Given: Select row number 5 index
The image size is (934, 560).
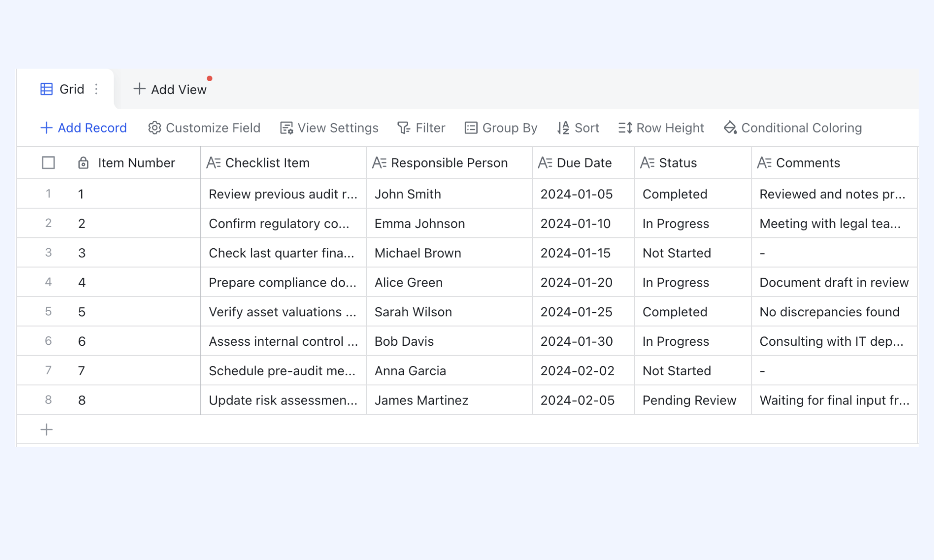Looking at the screenshot, I should point(48,311).
